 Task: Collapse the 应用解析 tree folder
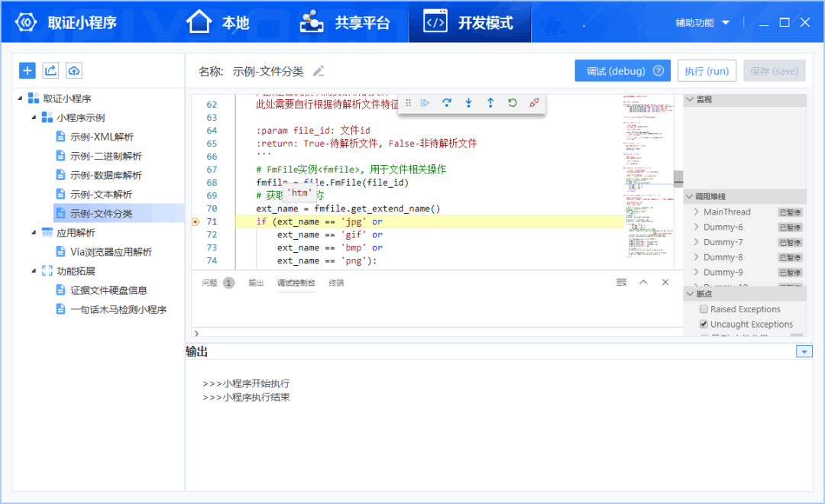tap(34, 233)
